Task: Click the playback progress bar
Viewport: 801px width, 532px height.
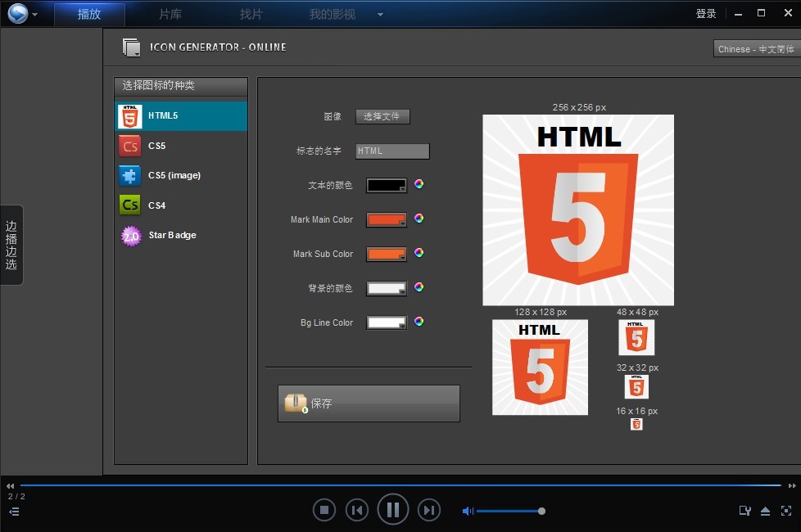Action: point(400,485)
